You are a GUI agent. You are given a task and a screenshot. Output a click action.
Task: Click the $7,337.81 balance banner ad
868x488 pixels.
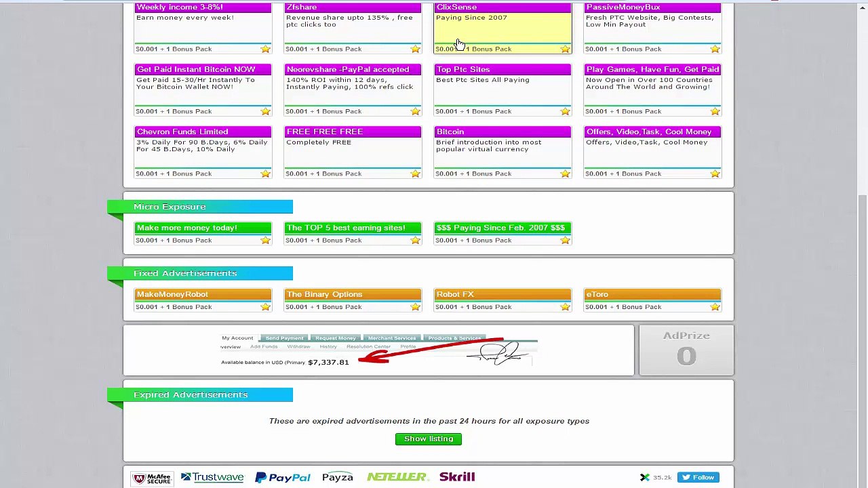pyautogui.click(x=378, y=350)
